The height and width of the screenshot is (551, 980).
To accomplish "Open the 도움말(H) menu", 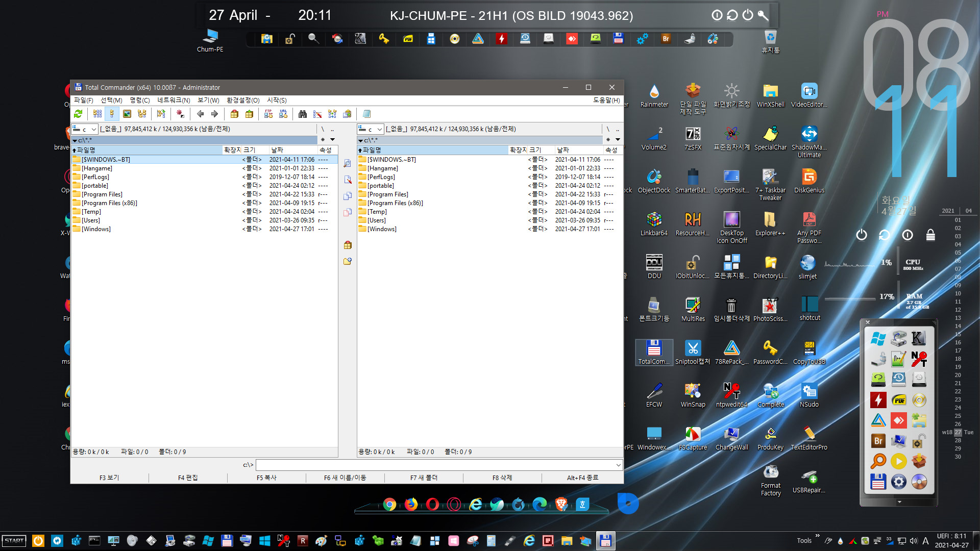I will point(606,101).
